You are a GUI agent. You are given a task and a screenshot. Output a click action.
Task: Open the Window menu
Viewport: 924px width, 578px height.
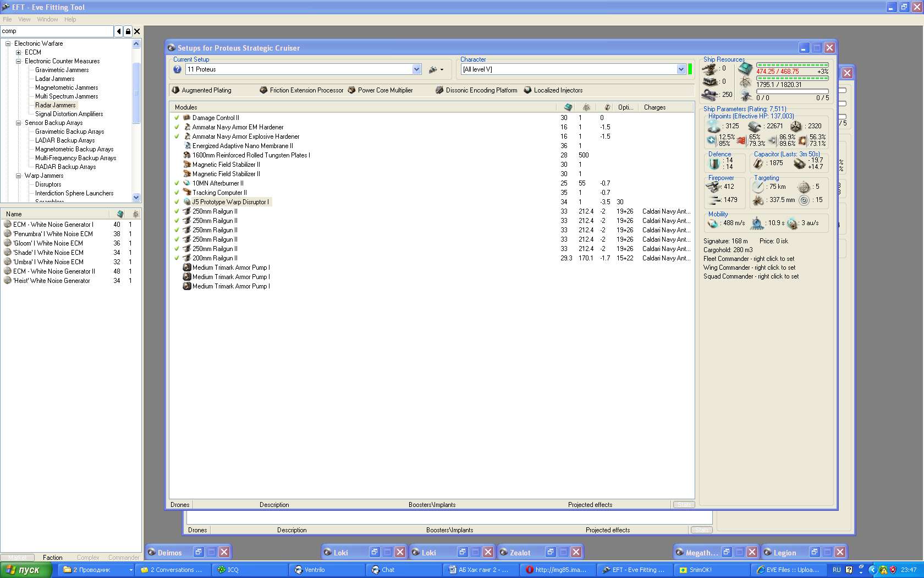(x=47, y=19)
